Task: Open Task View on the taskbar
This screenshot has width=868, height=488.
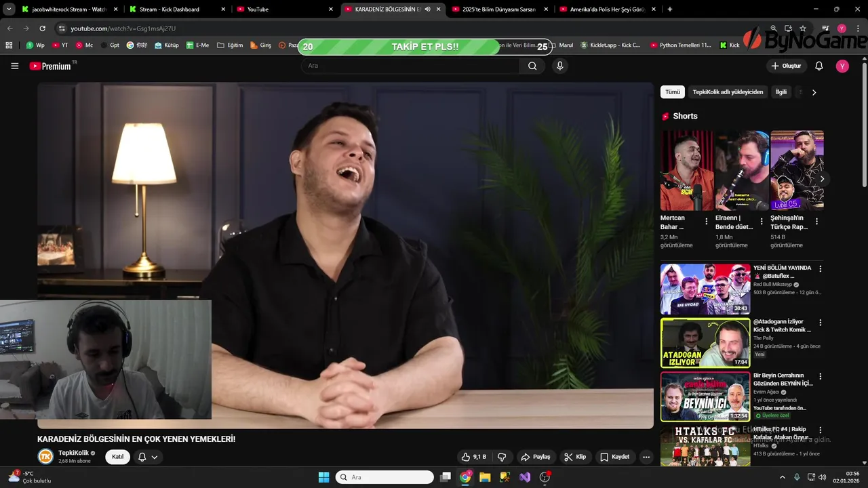Action: [x=446, y=477]
